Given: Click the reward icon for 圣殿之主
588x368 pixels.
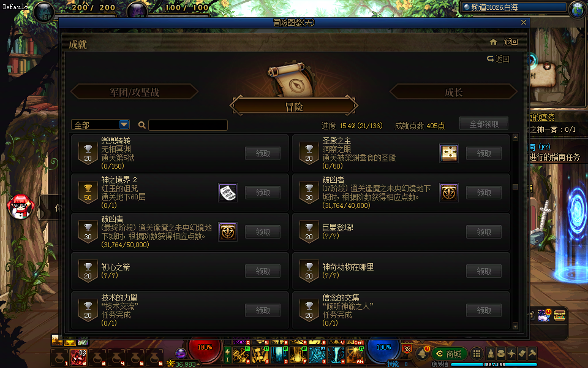Looking at the screenshot, I should click(449, 153).
